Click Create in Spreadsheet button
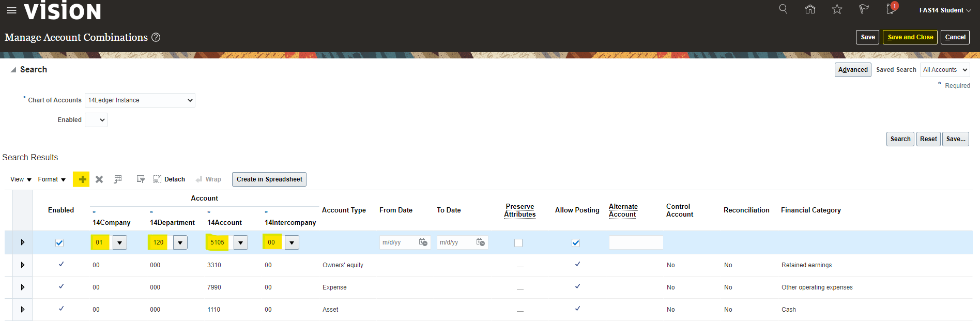 coord(269,179)
